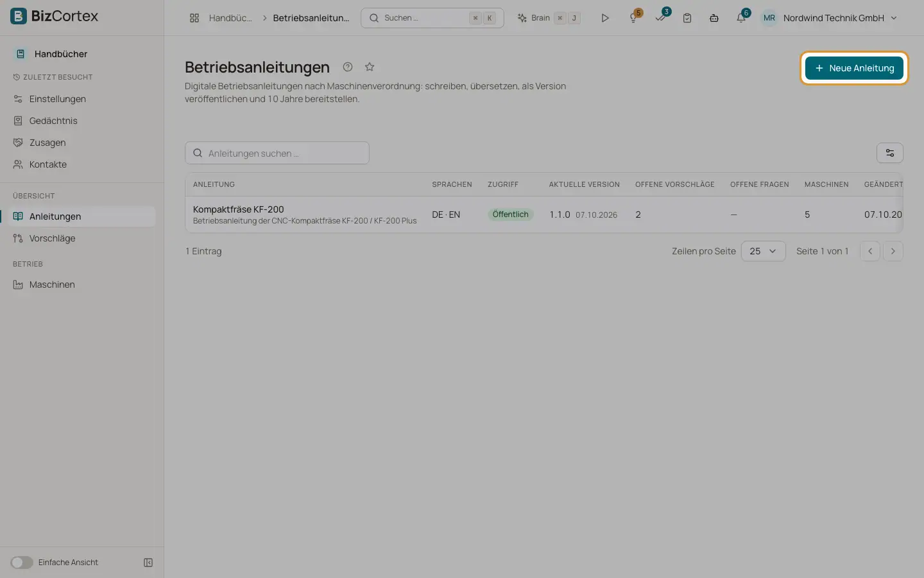
Task: Sort by Zugriff column header
Action: coord(503,184)
